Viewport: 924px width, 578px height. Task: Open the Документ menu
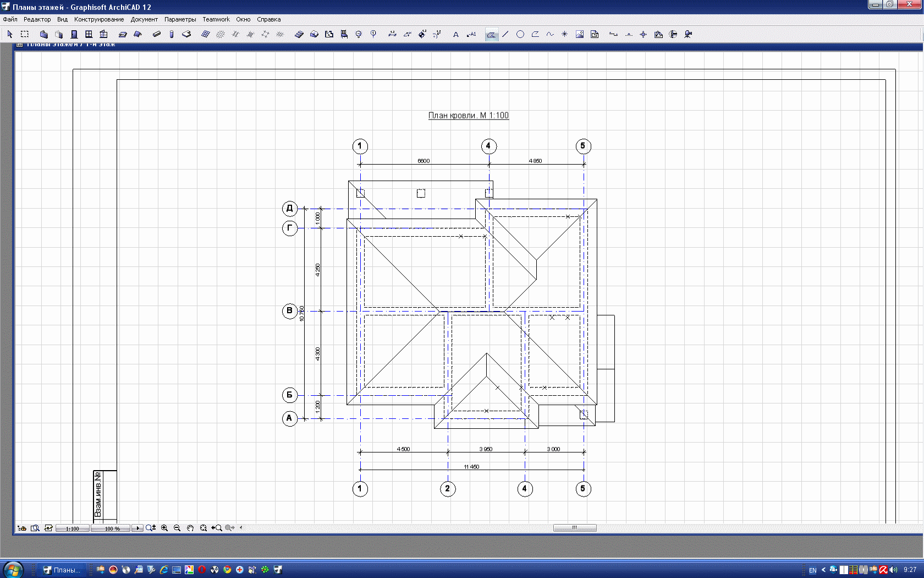coord(144,19)
